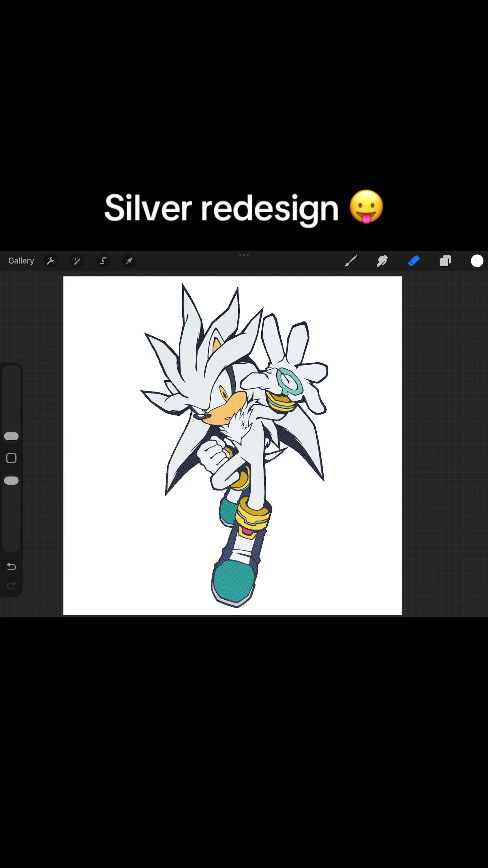The height and width of the screenshot is (868, 488).
Task: Tap the brush opacity slider handle
Action: [x=11, y=481]
